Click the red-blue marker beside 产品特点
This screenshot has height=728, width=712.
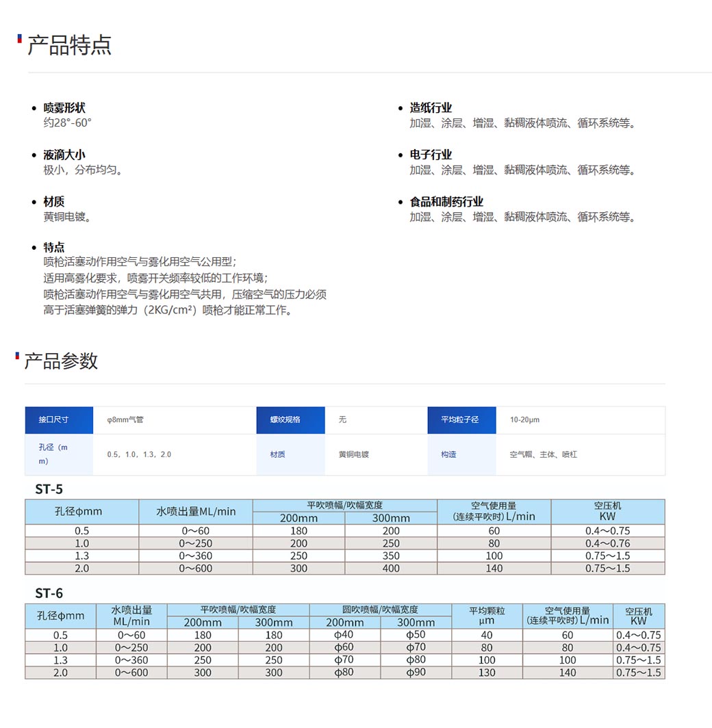click(19, 38)
